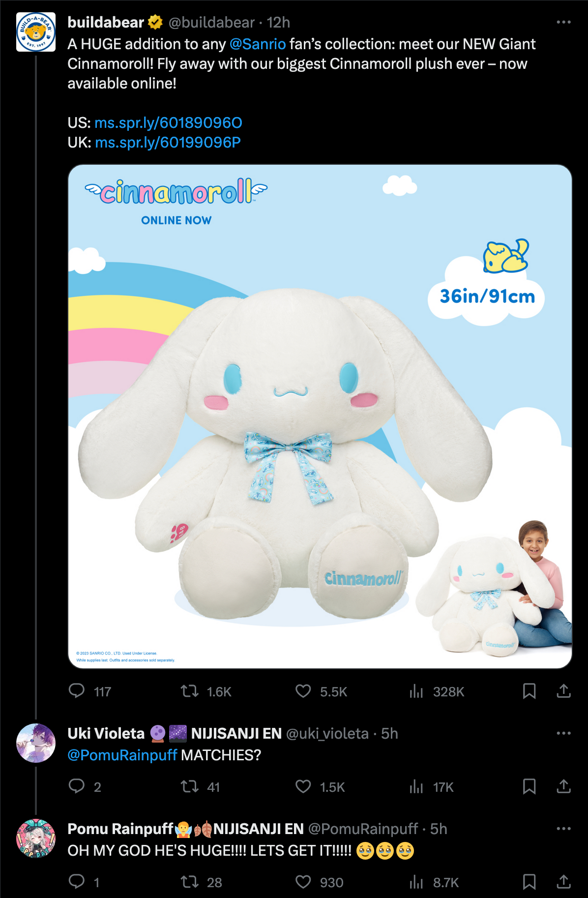
Task: Open the @Sanrio mention
Action: 257,44
